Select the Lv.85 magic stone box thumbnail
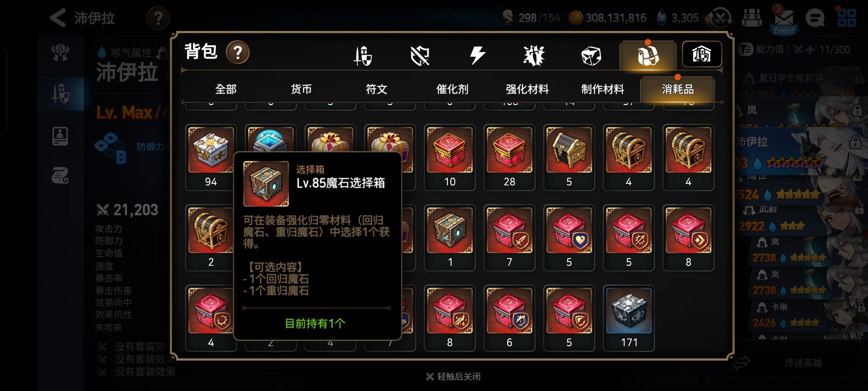868x391 pixels. click(450, 237)
